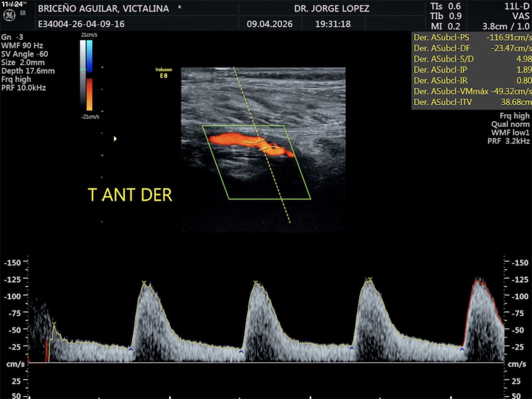This screenshot has height=399, width=532.
Task: Click the patient ID E34004-26-04-09-16
Action: click(81, 24)
